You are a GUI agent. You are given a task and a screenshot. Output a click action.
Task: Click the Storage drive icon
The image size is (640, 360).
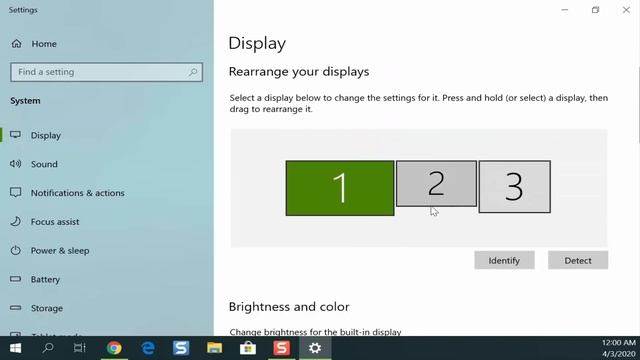pyautogui.click(x=16, y=308)
